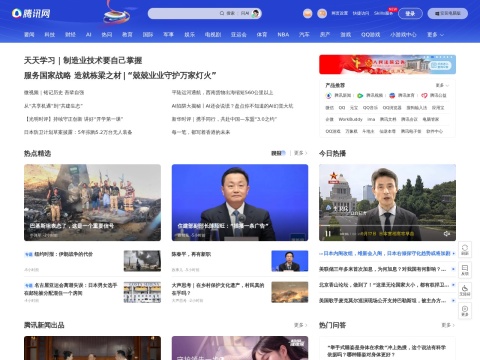Toggle the video mute speaker icon
The height and width of the screenshot is (360, 480).
pyautogui.click(x=447, y=234)
